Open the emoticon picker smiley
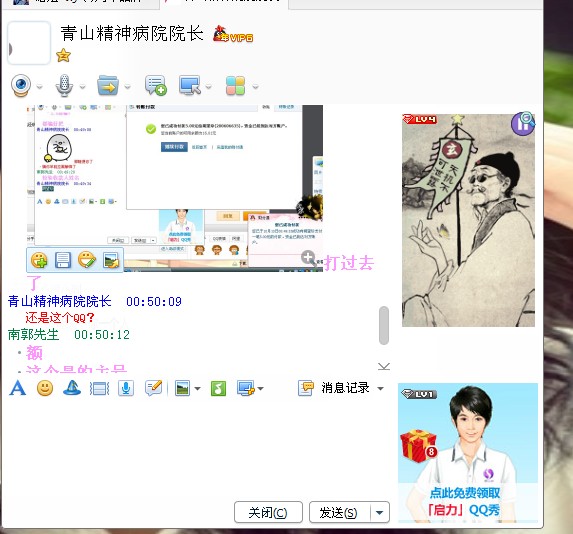Viewport: 573px width, 534px height. [45, 388]
